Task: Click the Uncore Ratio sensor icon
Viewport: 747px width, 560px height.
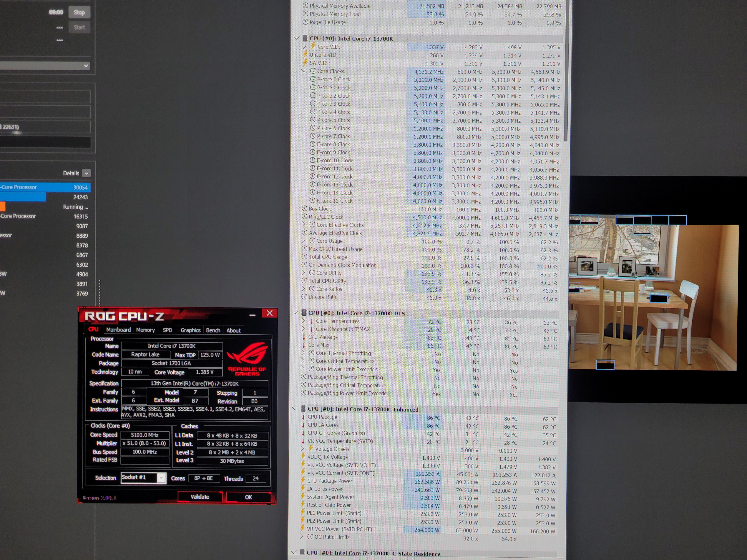Action: [304, 297]
